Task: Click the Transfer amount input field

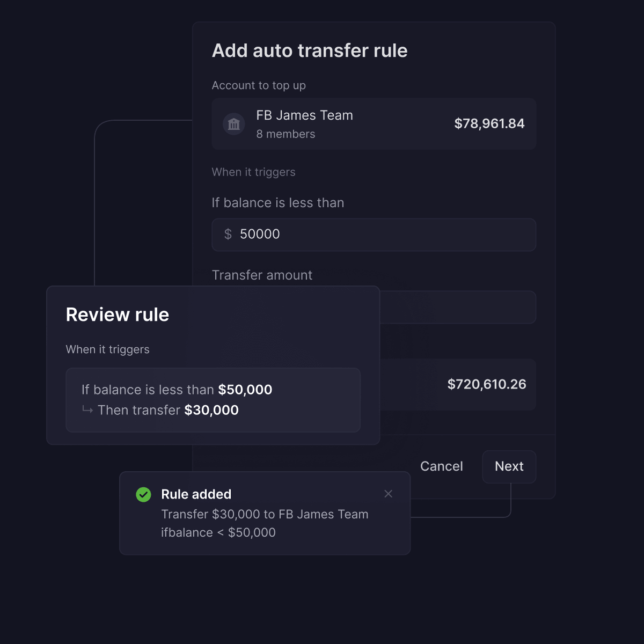Action: click(458, 307)
